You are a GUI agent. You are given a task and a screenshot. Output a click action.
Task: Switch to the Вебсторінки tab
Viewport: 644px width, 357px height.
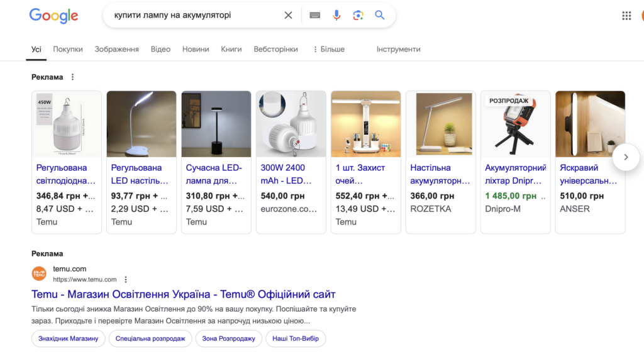click(275, 49)
